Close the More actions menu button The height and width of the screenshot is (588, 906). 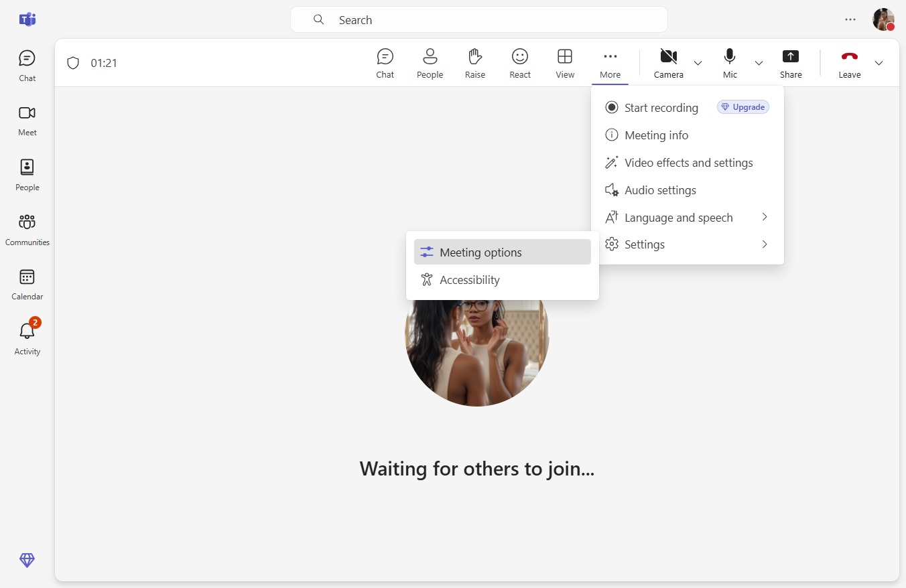[610, 64]
